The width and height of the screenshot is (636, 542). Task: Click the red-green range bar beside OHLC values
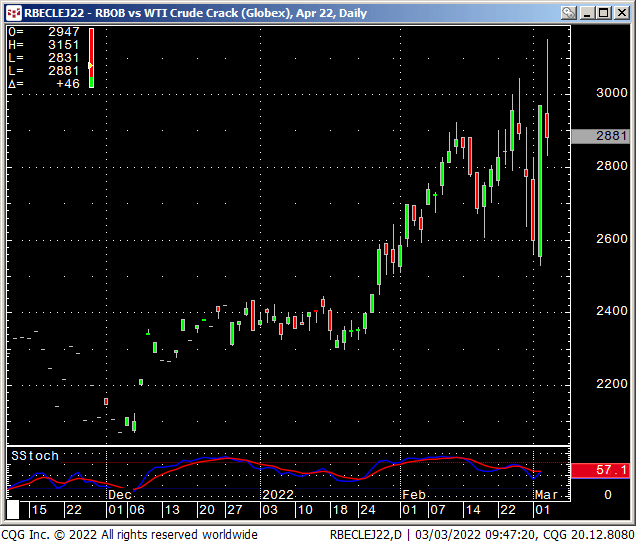pos(92,58)
